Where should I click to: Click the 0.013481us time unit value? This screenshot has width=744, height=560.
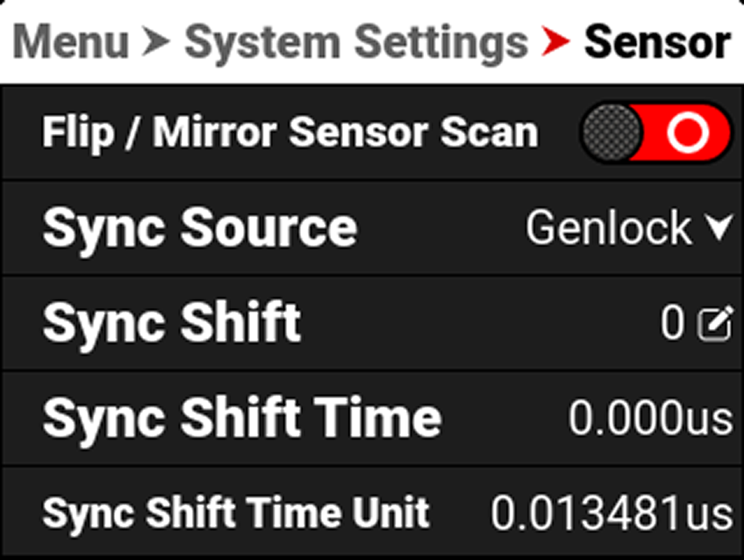click(611, 514)
